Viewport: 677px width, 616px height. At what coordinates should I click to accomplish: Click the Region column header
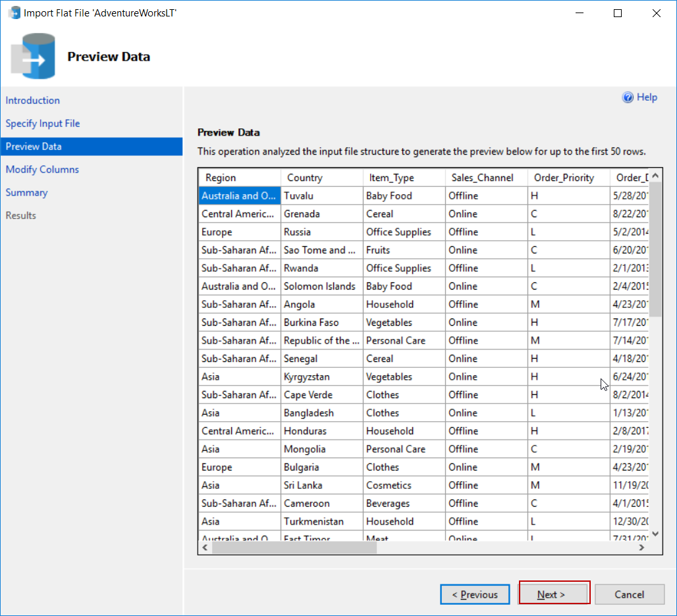(x=221, y=178)
